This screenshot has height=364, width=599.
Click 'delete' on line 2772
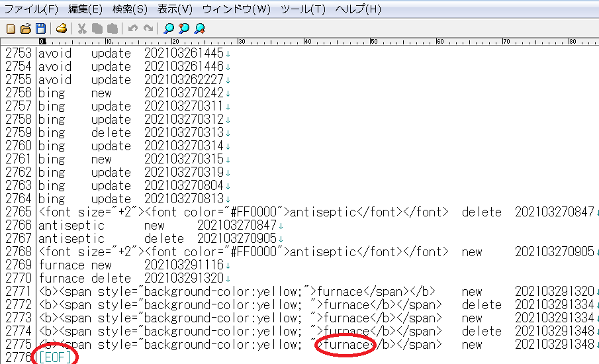tap(481, 305)
